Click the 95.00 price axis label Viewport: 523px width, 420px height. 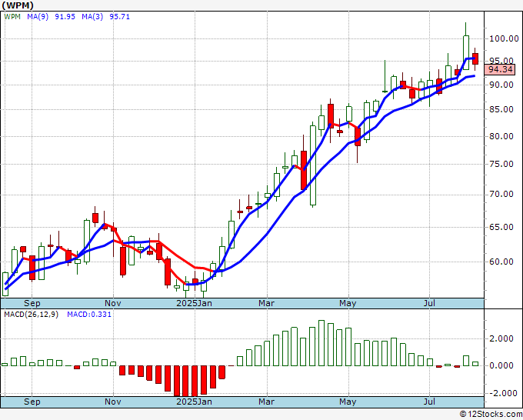(x=501, y=61)
